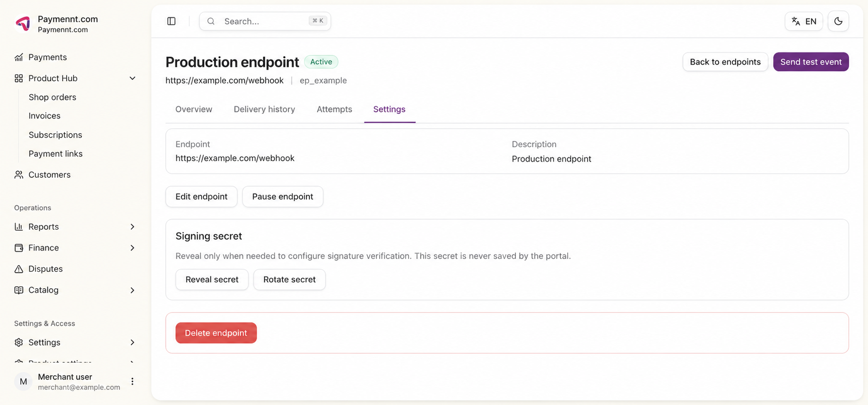
Task: Go to Invoices
Action: [44, 116]
